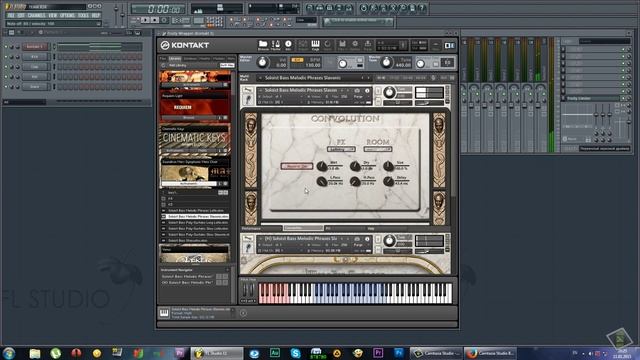Click the Kontakt Master icon
The image size is (640, 360).
(276, 45)
